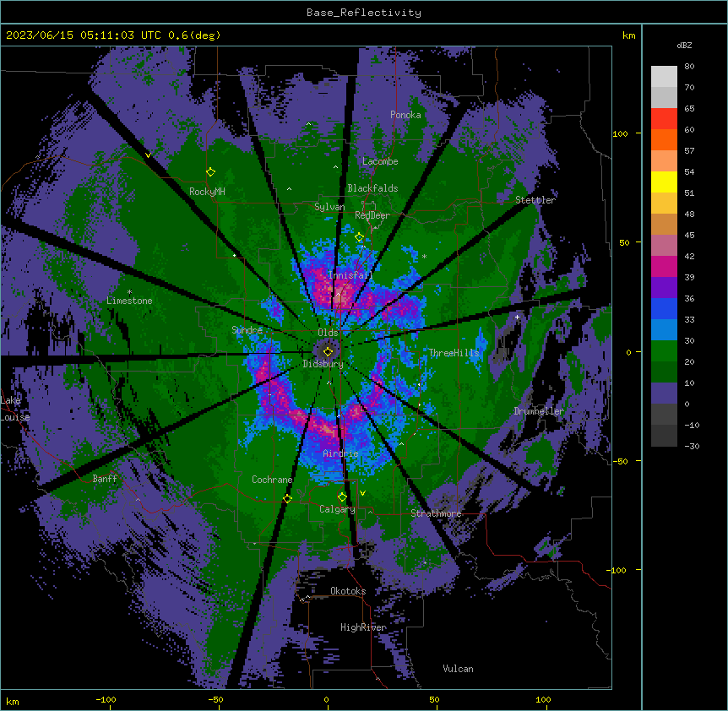Image resolution: width=728 pixels, height=711 pixels.
Task: Select the yellow diamond marker above Calgary
Action: [342, 497]
